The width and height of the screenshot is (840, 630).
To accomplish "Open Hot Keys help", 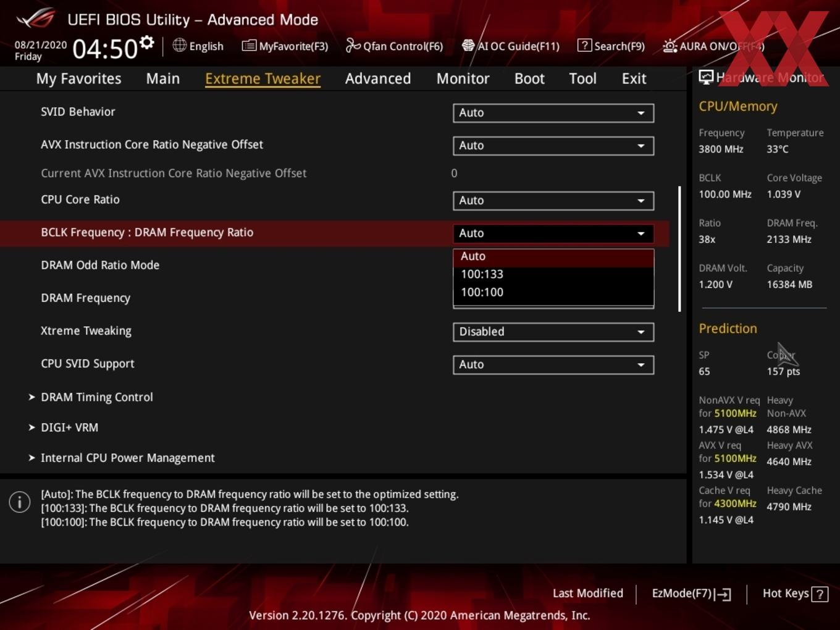I will [x=795, y=594].
